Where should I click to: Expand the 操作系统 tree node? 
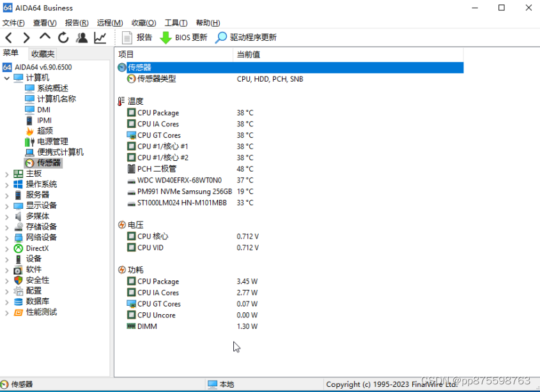6,185
